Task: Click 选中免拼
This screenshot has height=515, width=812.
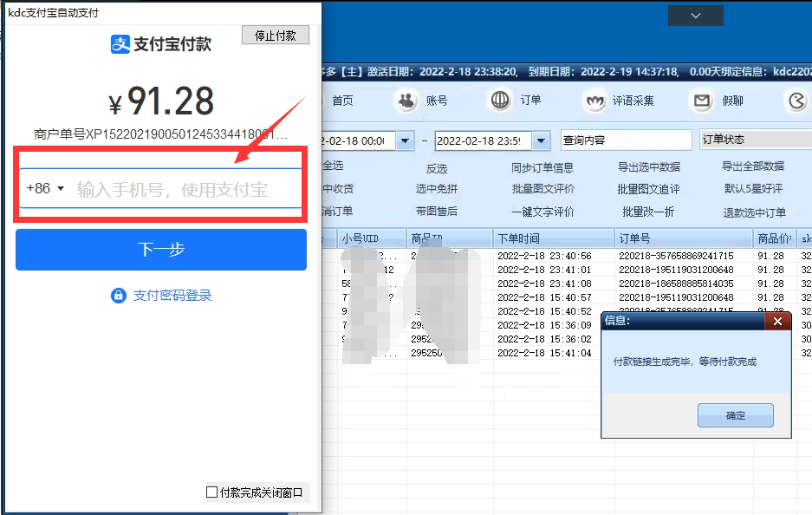Action: point(437,189)
